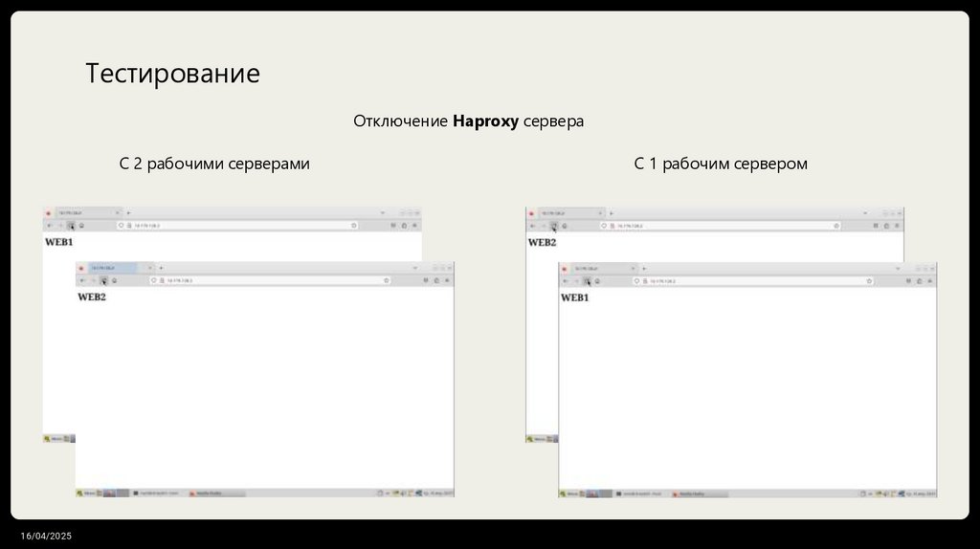Screen dimensions: 980x549
Task: Open a new tab in the right WEB2 browser
Action: [612, 213]
